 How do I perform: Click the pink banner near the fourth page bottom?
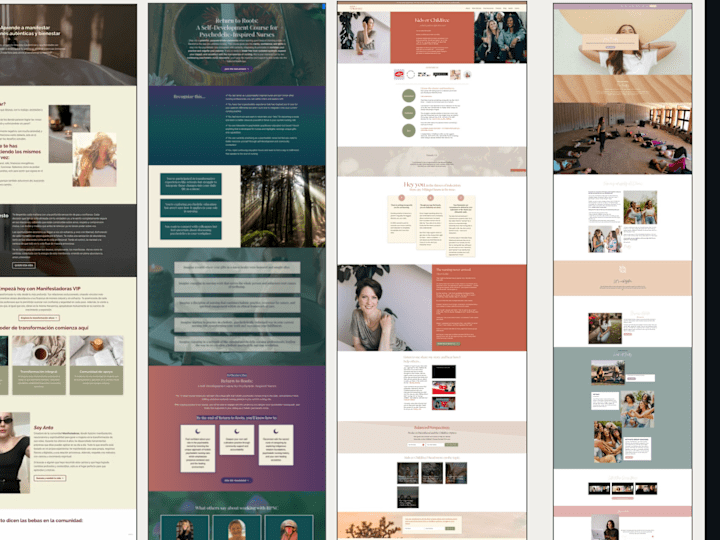pos(623,511)
